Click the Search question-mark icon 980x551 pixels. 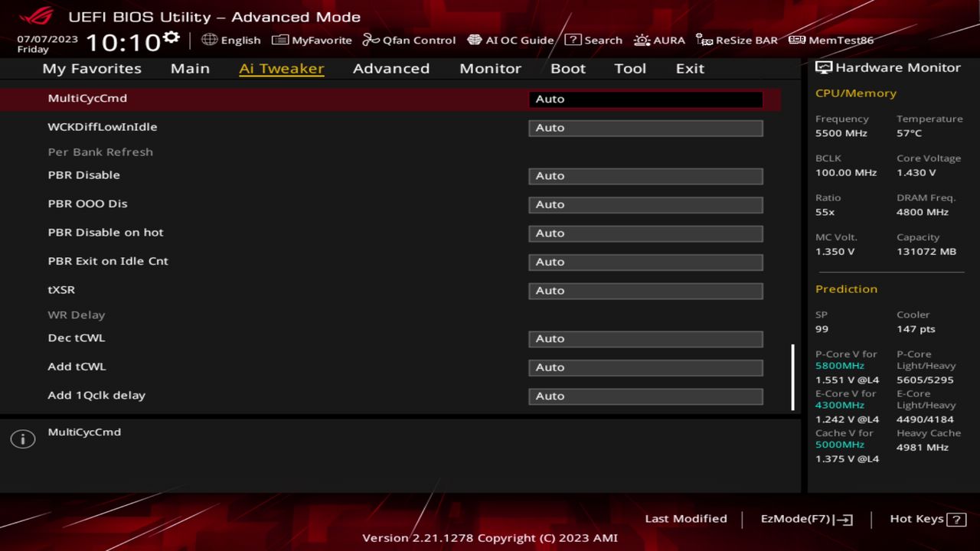pos(573,40)
